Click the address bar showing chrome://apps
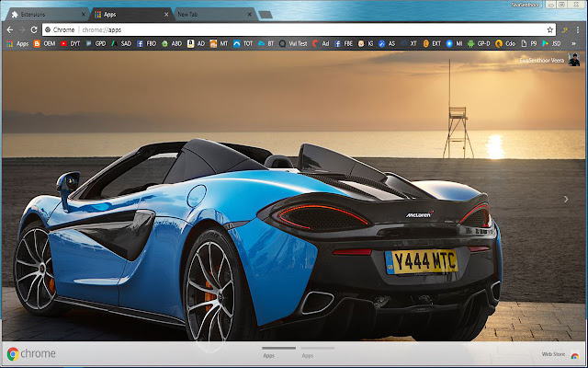Image resolution: width=588 pixels, height=368 pixels. pyautogui.click(x=300, y=29)
